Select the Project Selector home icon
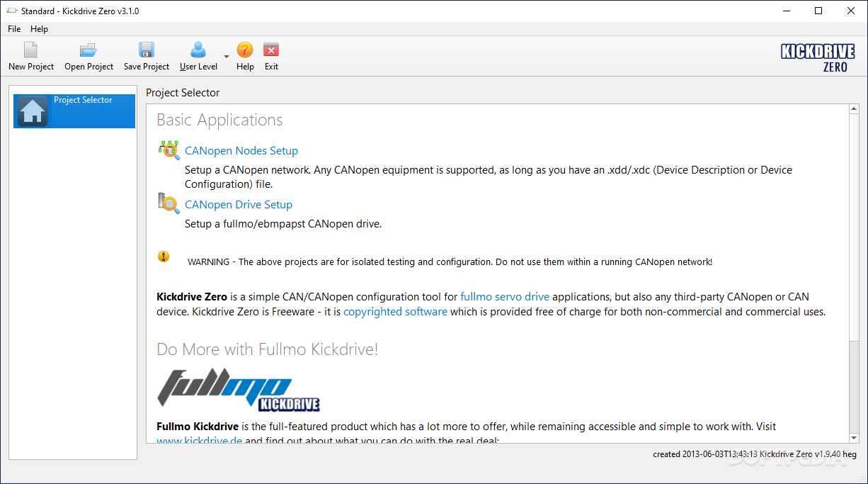This screenshot has width=868, height=484. (33, 111)
